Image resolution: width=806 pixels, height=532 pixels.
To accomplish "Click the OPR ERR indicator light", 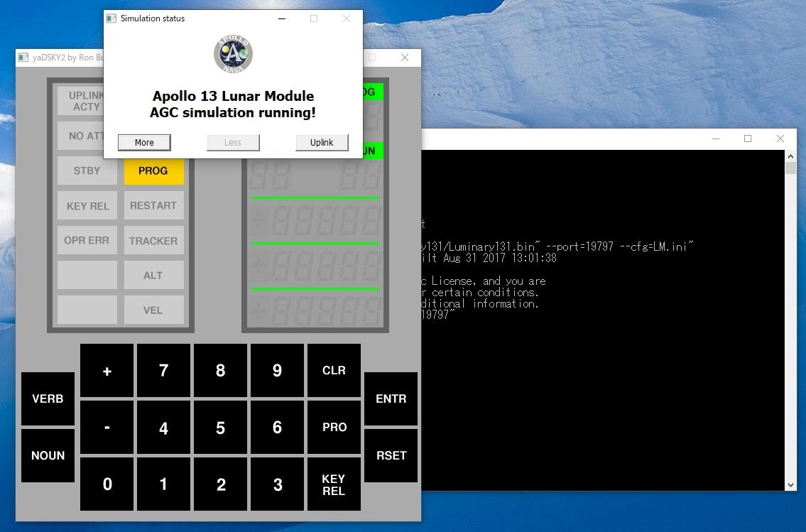I will (87, 240).
